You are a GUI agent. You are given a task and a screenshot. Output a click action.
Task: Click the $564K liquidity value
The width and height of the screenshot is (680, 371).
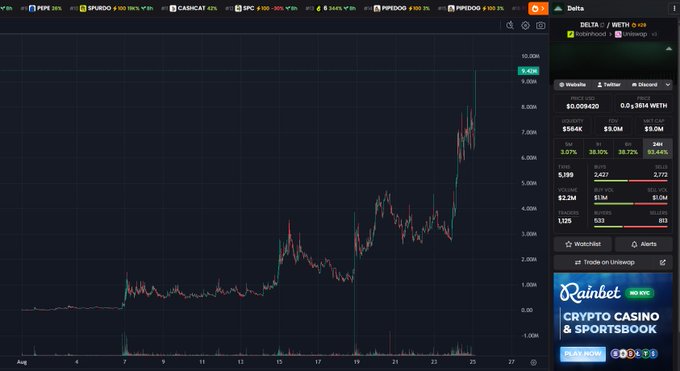point(572,129)
